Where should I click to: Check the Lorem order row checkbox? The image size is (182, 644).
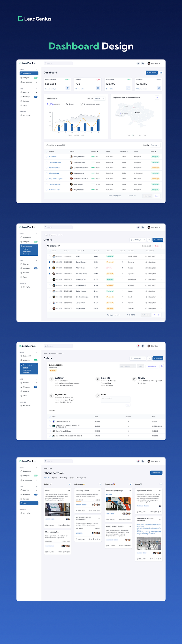coord(50,256)
